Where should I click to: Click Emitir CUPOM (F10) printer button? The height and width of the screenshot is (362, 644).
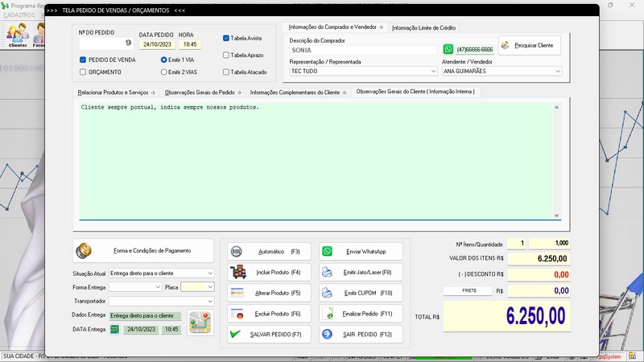click(361, 293)
